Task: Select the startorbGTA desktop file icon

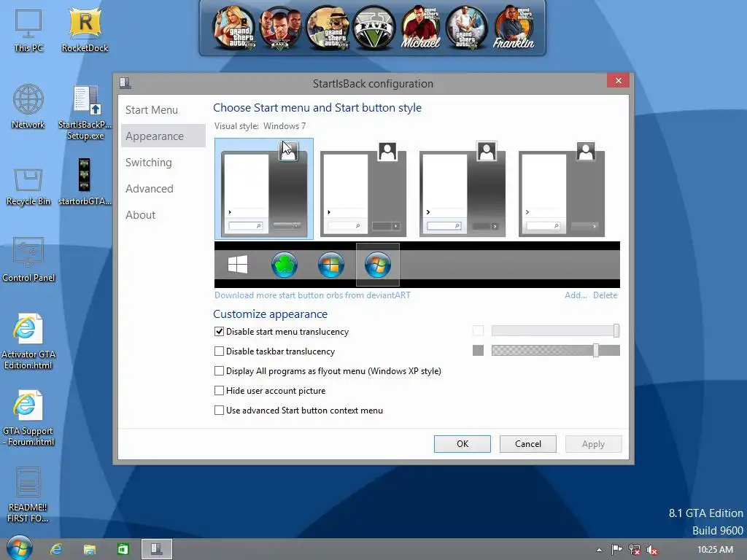Action: [85, 182]
